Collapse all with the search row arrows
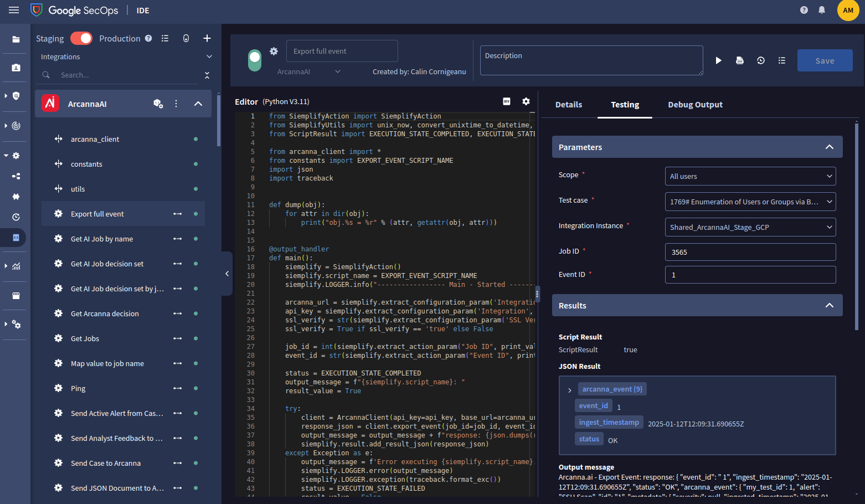This screenshot has height=504, width=865. point(207,75)
